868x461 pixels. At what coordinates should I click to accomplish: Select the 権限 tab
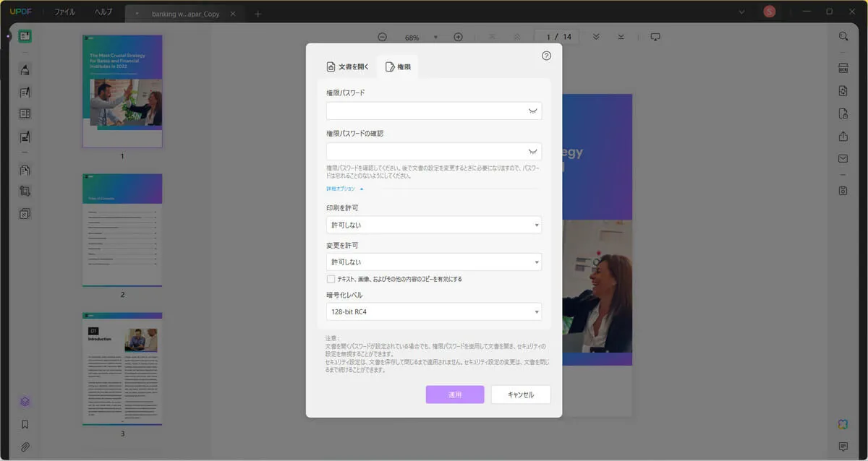398,66
